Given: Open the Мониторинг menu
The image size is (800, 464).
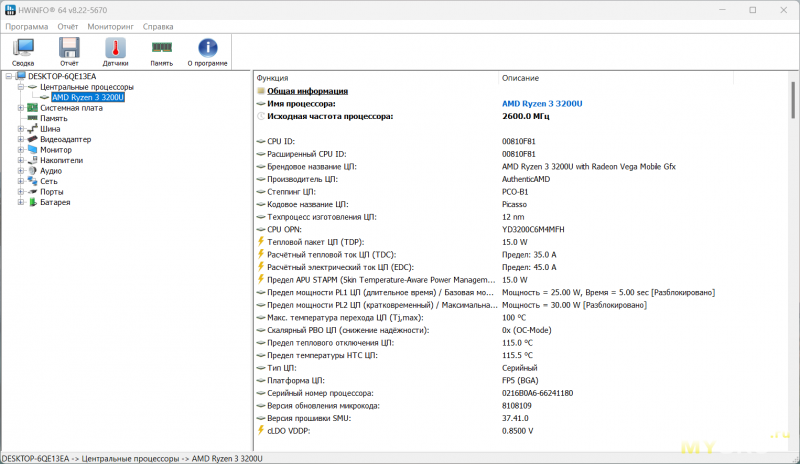Looking at the screenshot, I should point(110,27).
